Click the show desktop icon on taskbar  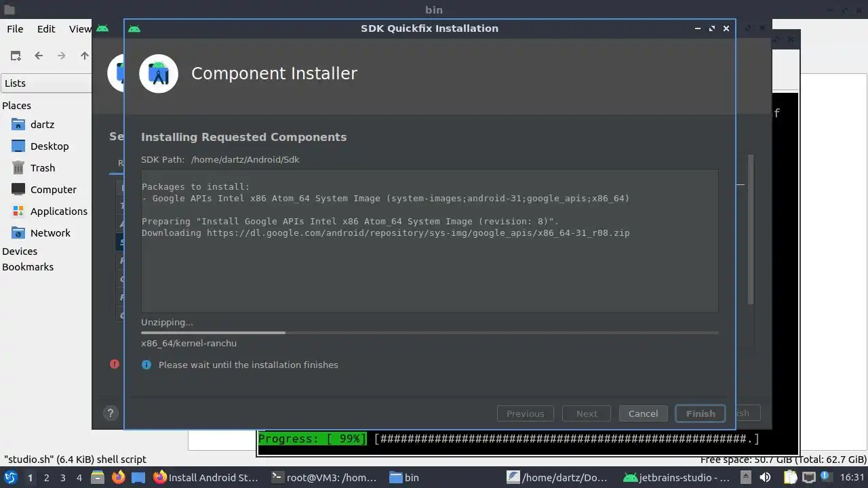click(138, 477)
